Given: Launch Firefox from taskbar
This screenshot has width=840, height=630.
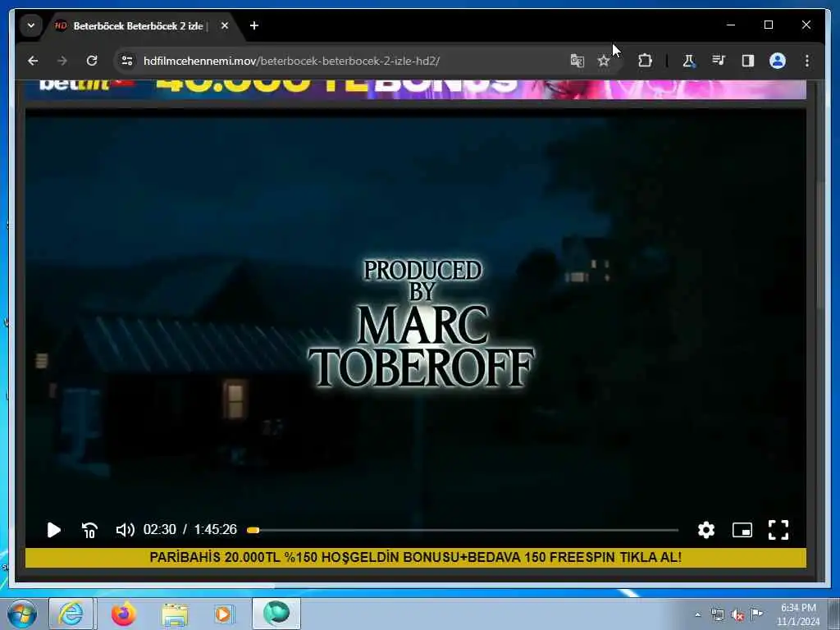Looking at the screenshot, I should 124,614.
